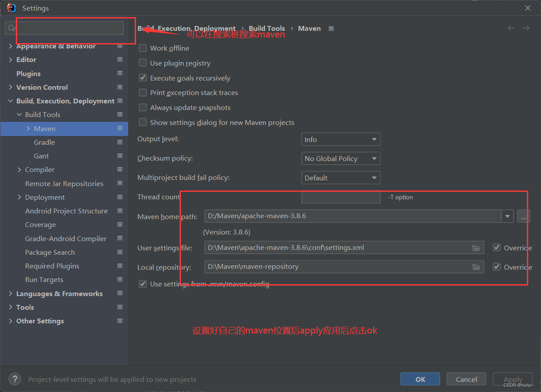Click project-level icon next to Gant
Screen dimensions: 541x392
[120, 156]
